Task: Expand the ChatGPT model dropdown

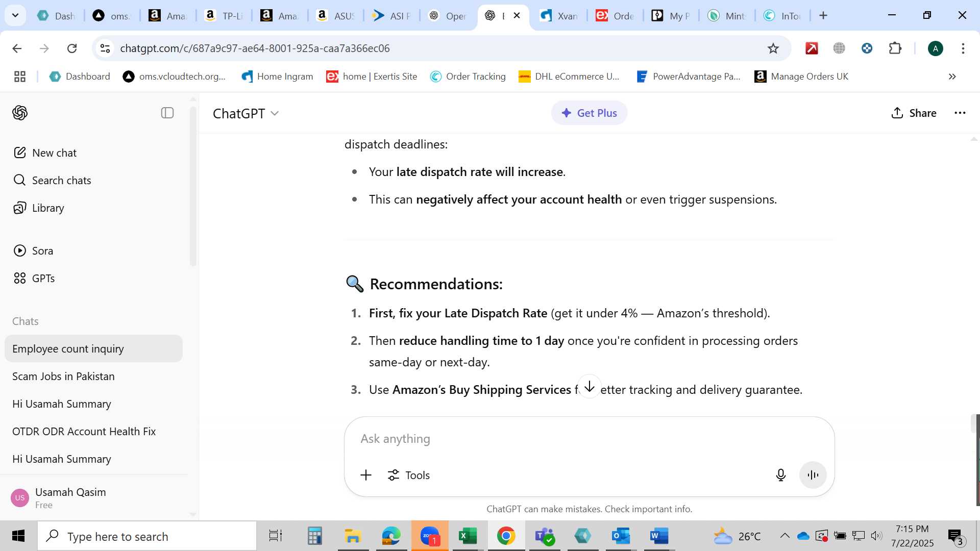Action: tap(246, 113)
